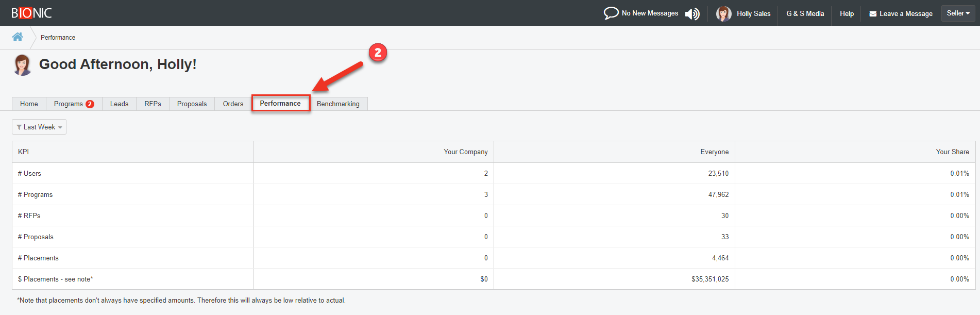This screenshot has width=980, height=315.
Task: Click the home breadcrumb icon
Action: [x=18, y=37]
